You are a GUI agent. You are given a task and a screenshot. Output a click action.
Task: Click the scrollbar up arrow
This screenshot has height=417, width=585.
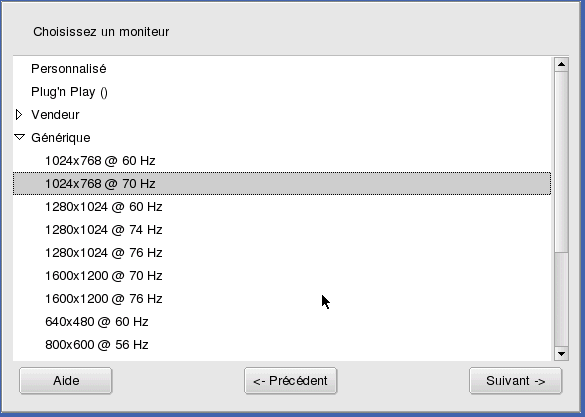(x=561, y=65)
